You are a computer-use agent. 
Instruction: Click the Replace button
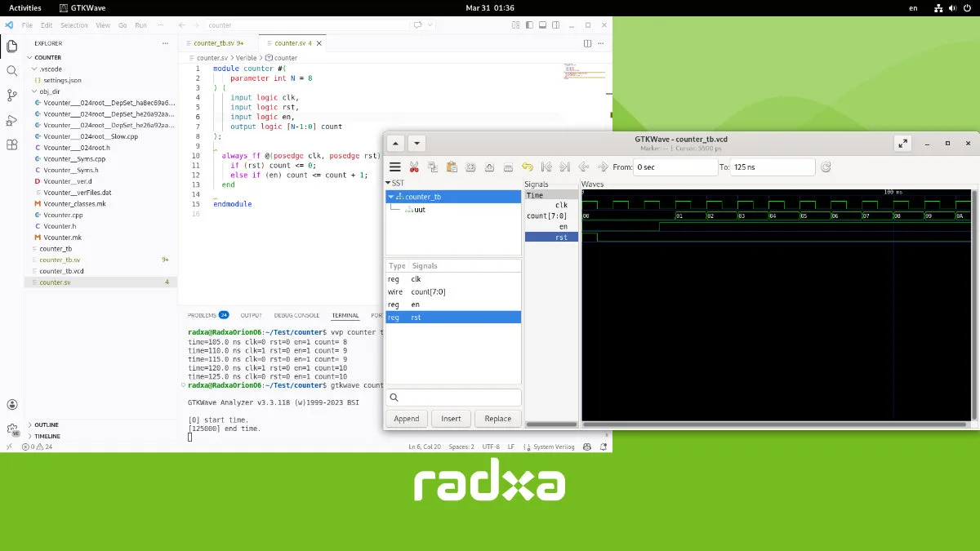pyautogui.click(x=497, y=419)
